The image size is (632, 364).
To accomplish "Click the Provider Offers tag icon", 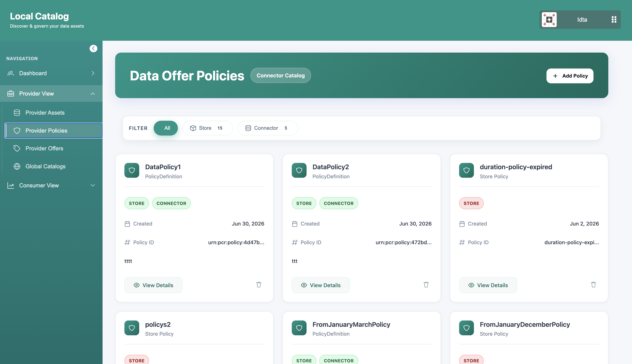I will point(17,148).
